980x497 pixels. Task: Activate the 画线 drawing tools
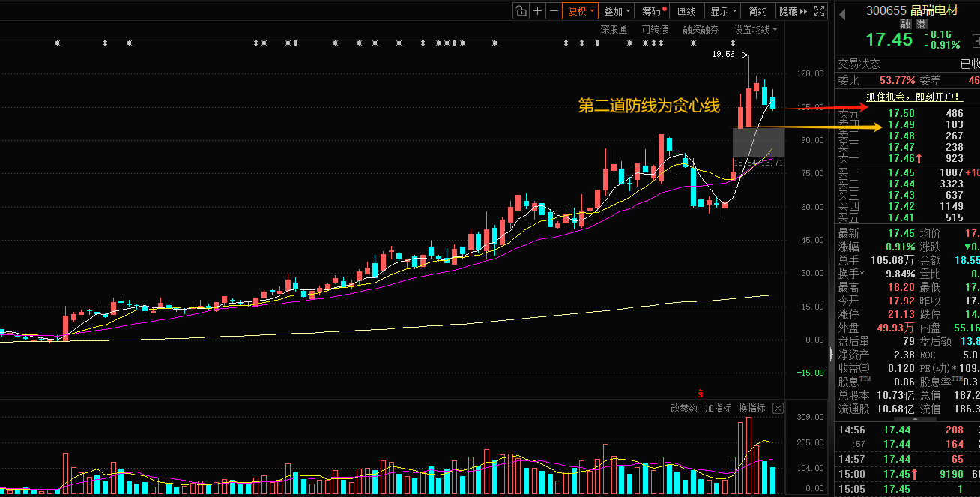687,11
